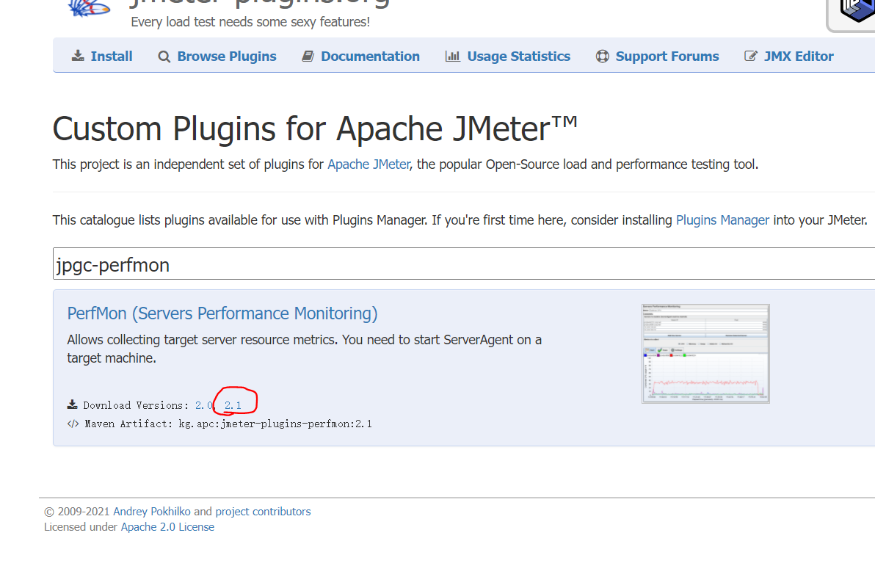Image resolution: width=875 pixels, height=588 pixels.
Task: Click the JMX Editor pencil icon
Action: (750, 56)
